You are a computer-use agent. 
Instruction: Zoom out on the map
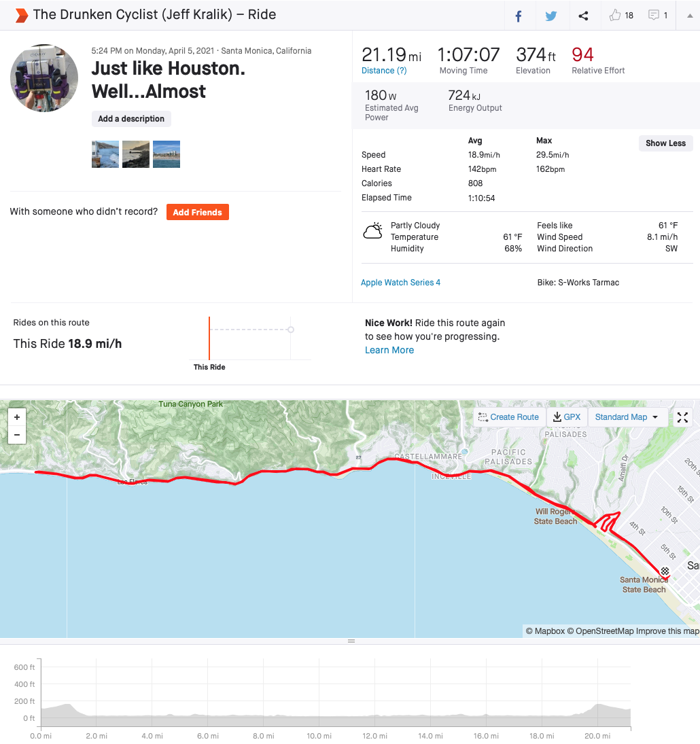(17, 435)
